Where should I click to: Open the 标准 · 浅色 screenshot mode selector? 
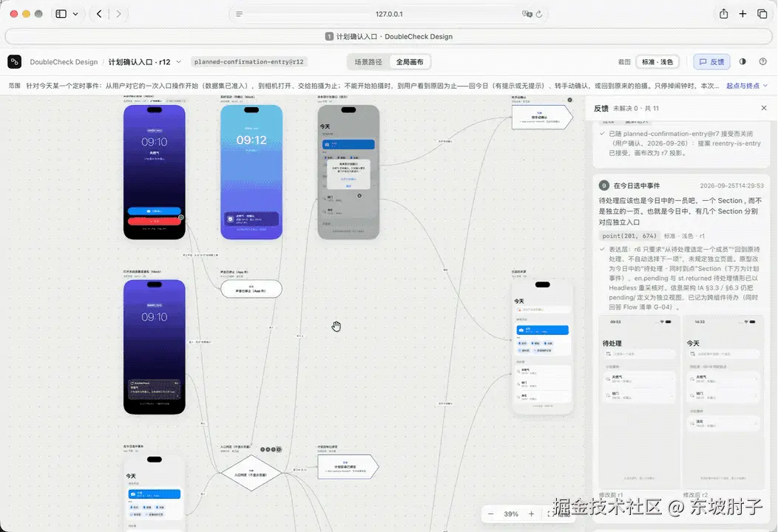(657, 62)
